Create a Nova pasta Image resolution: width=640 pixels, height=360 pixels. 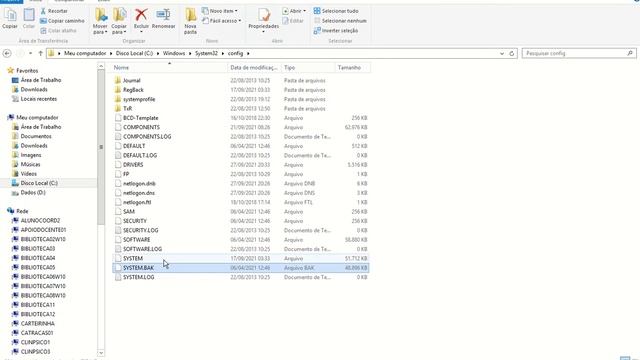190,21
